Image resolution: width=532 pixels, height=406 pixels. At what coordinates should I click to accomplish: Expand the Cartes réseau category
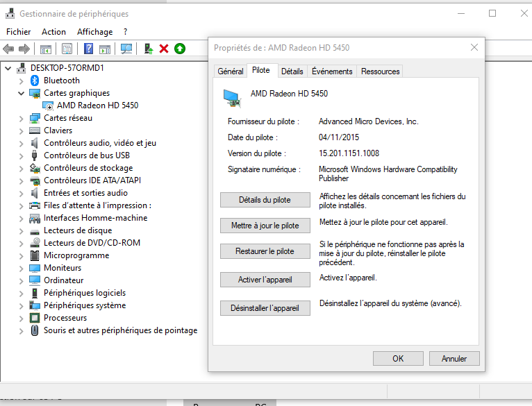tap(21, 119)
